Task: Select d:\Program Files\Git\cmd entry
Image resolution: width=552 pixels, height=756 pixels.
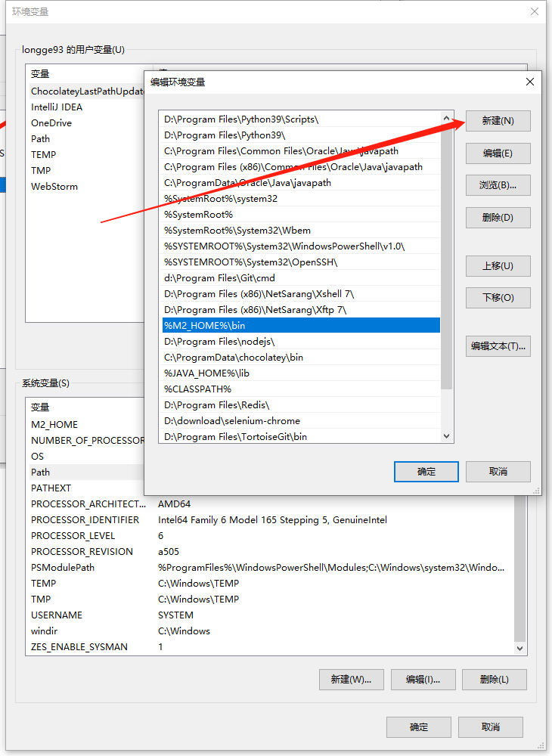Action: [301, 278]
